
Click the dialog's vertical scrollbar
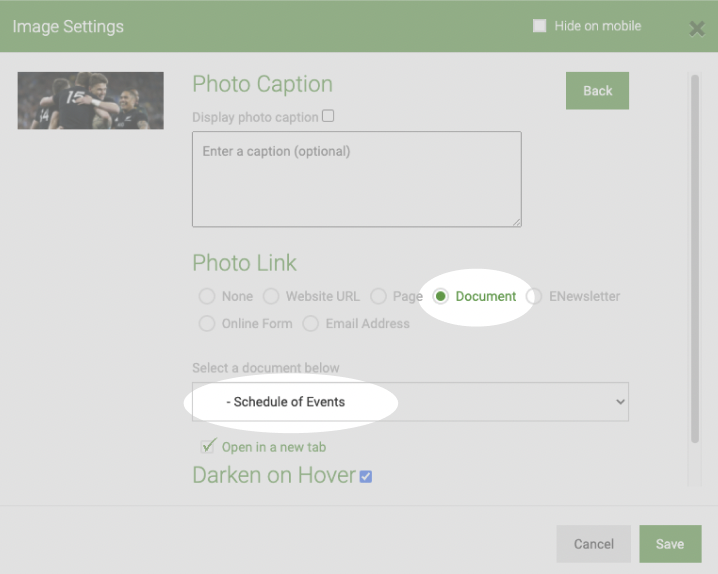tap(695, 259)
